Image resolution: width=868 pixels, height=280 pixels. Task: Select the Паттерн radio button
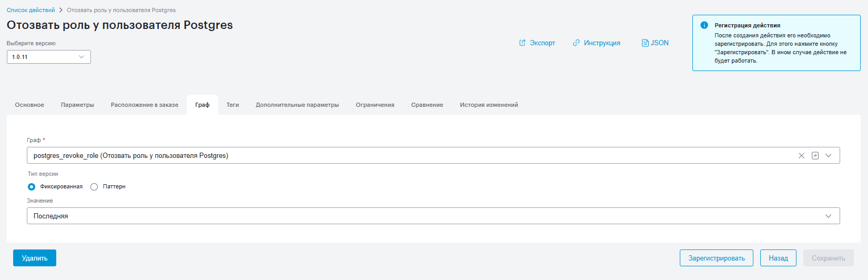pyautogui.click(x=94, y=187)
